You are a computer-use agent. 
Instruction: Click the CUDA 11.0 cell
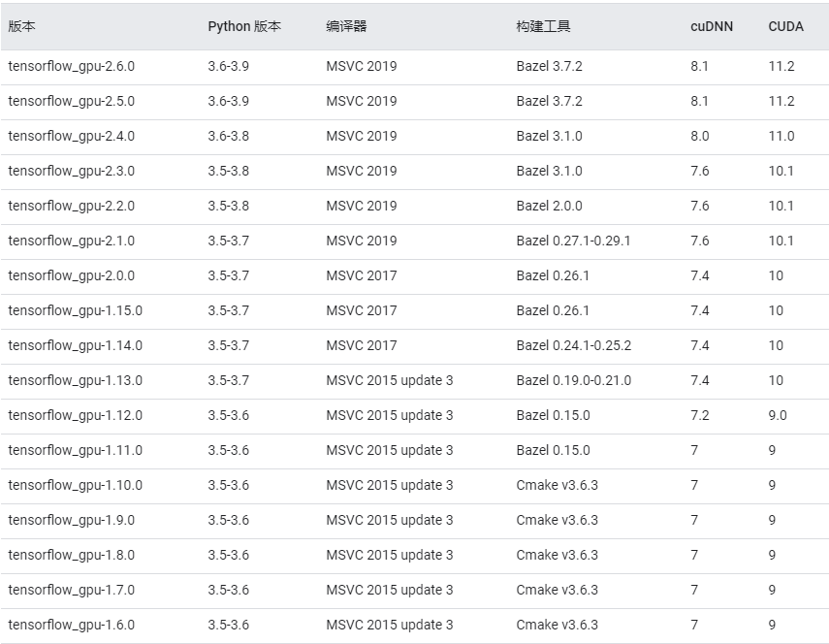781,136
